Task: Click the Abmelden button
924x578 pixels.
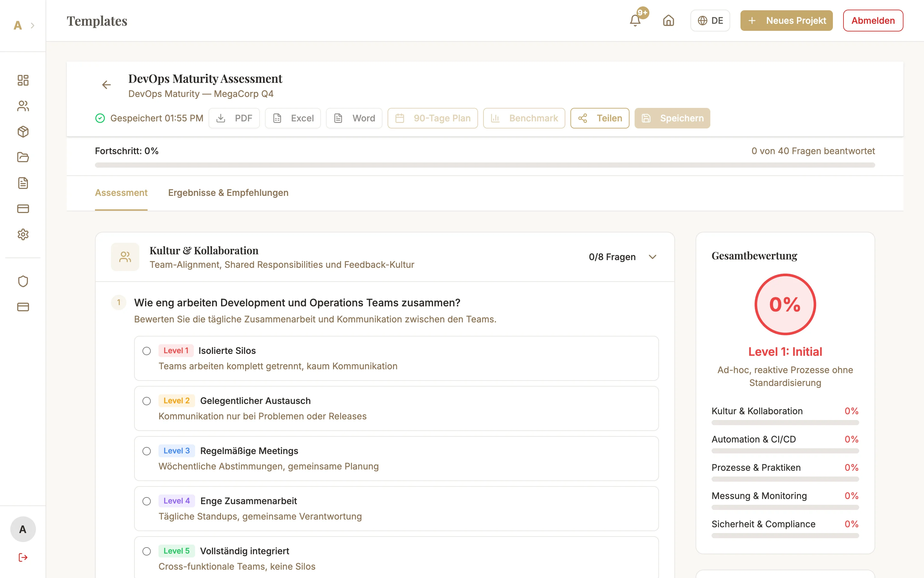Action: pyautogui.click(x=873, y=21)
